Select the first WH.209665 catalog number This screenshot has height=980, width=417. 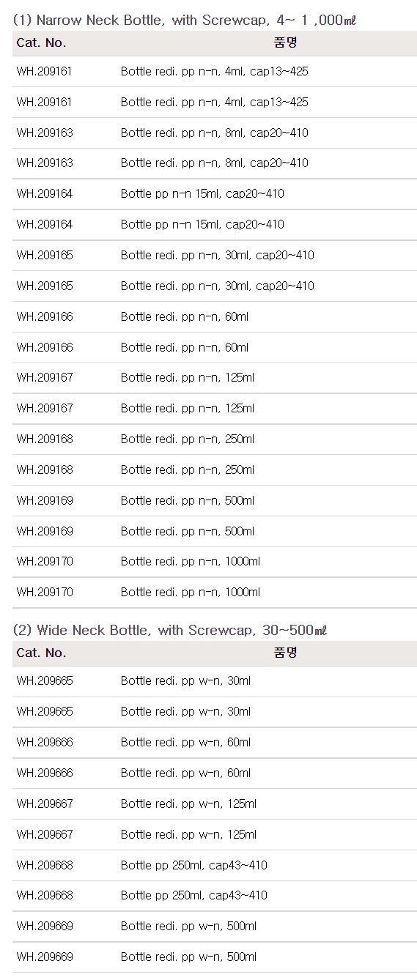(45, 680)
